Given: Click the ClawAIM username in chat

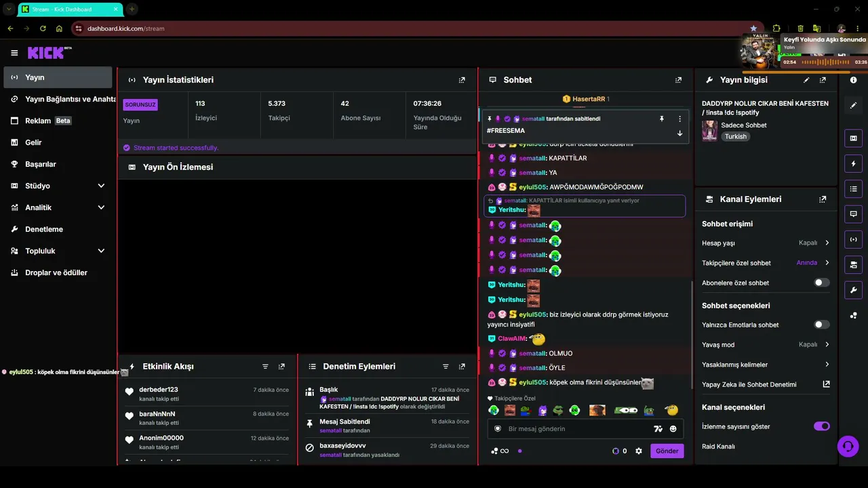Looking at the screenshot, I should (x=512, y=339).
